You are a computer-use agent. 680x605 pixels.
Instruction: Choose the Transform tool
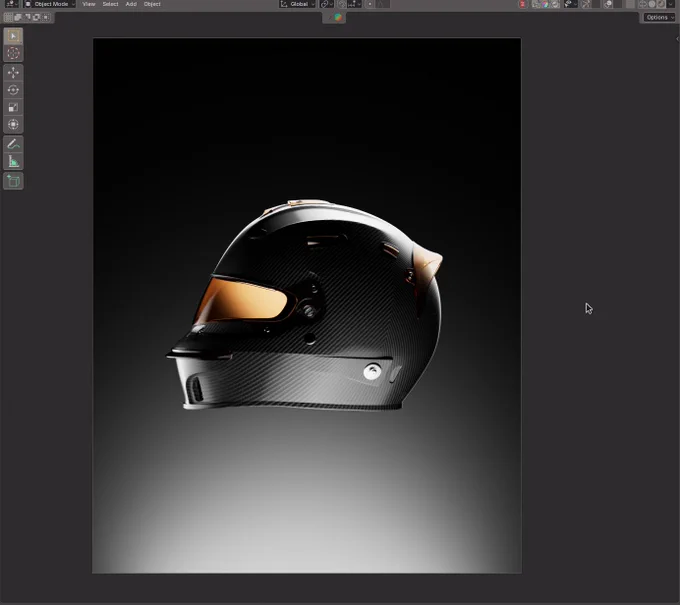[x=13, y=124]
